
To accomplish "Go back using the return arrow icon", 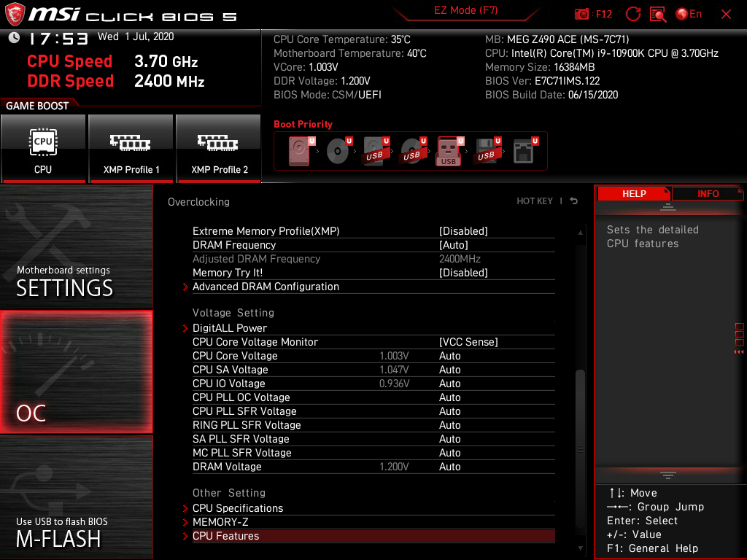I will (574, 201).
